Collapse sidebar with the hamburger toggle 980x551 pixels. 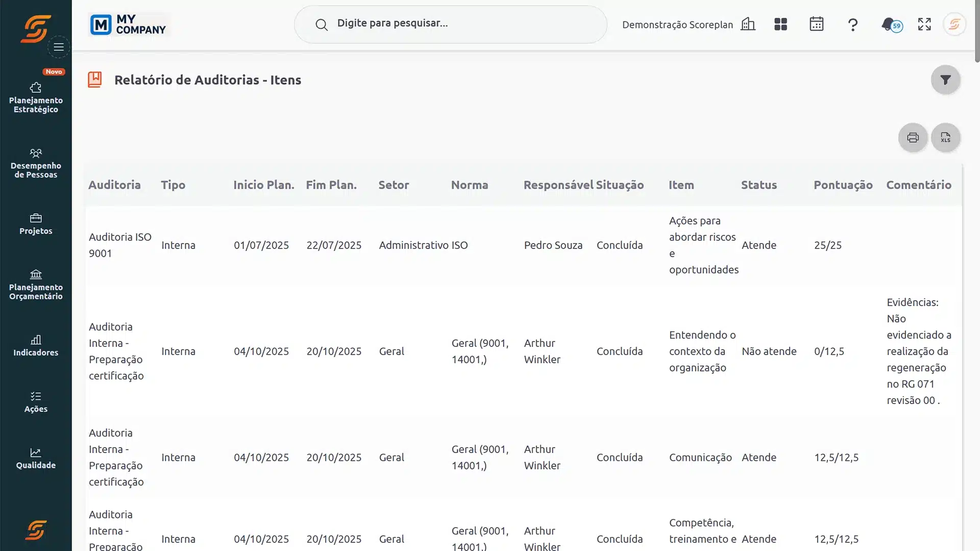pos(59,47)
